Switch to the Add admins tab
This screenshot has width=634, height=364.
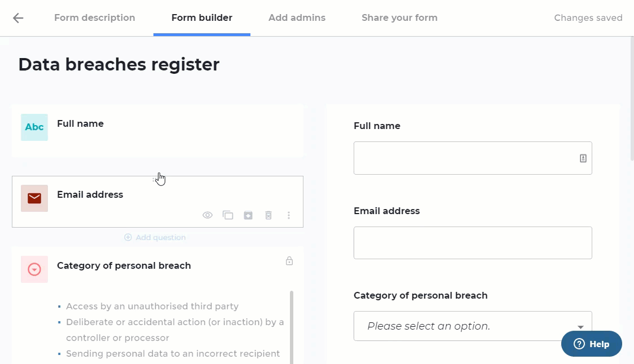tap(297, 18)
